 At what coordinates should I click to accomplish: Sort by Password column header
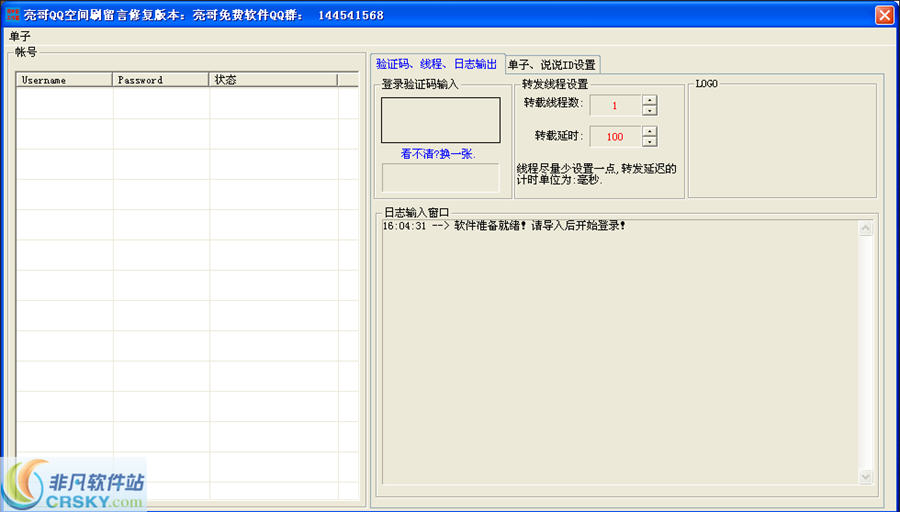click(161, 80)
